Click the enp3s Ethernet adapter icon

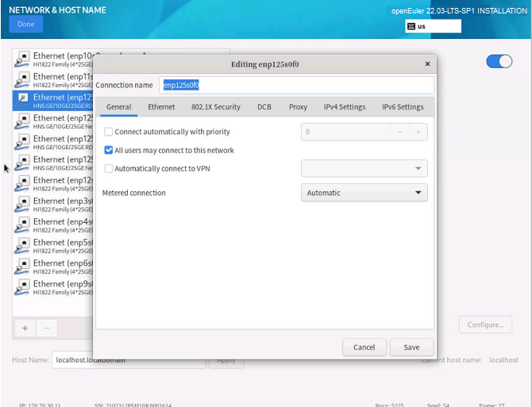point(23,205)
